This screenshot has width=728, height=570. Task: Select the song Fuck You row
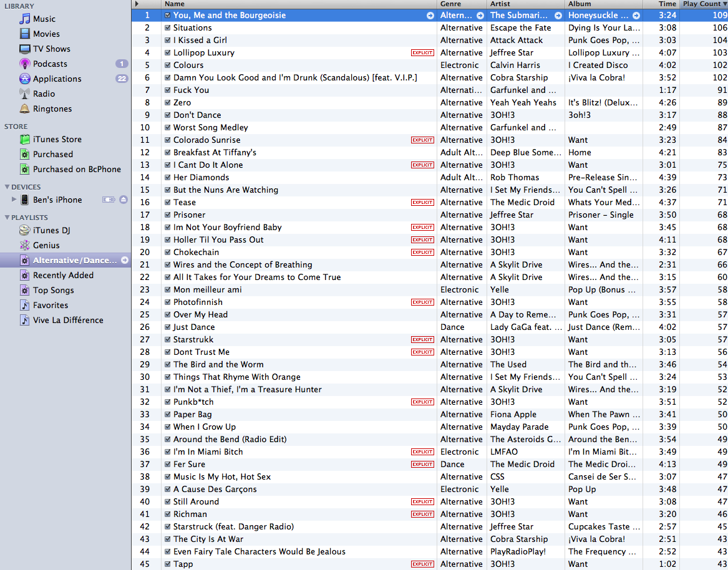429,90
